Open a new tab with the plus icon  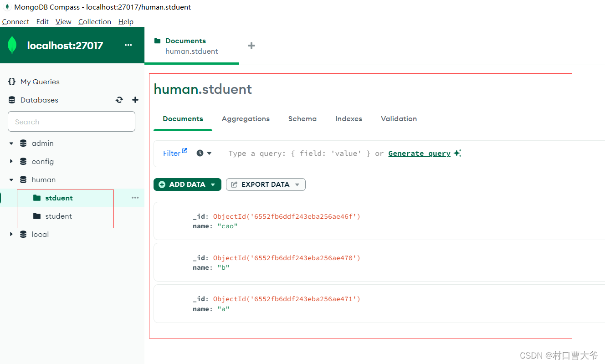point(251,45)
